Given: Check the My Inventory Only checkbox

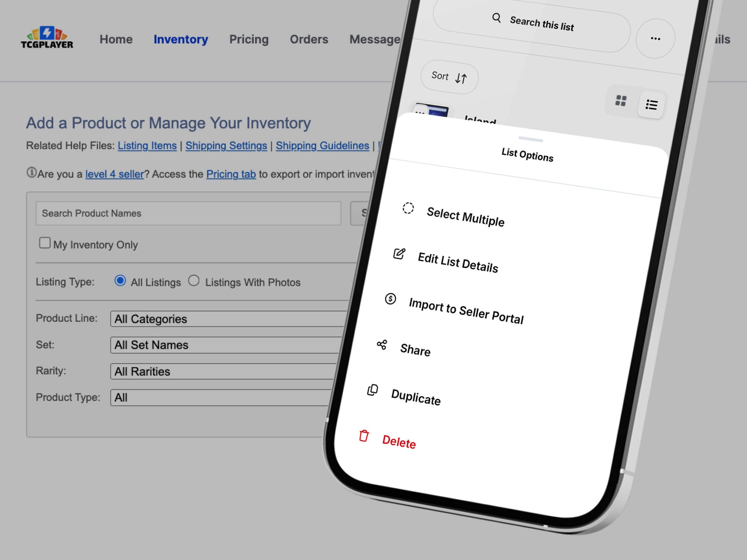Looking at the screenshot, I should 45,243.
